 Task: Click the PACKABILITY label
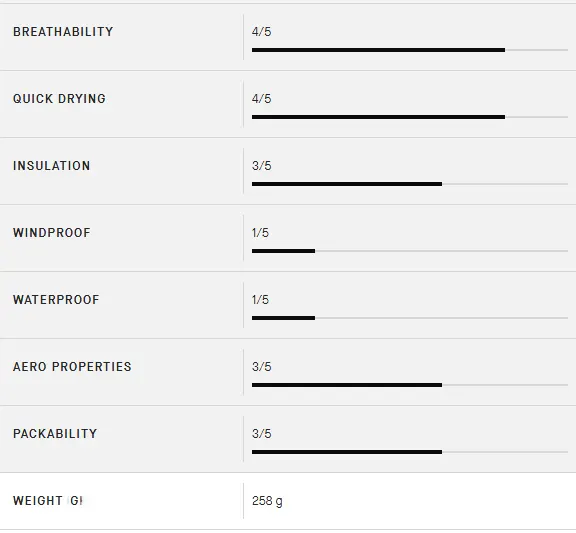pyautogui.click(x=55, y=434)
